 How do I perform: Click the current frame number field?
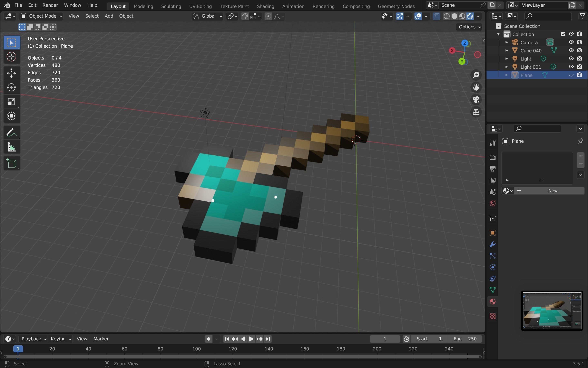click(385, 339)
